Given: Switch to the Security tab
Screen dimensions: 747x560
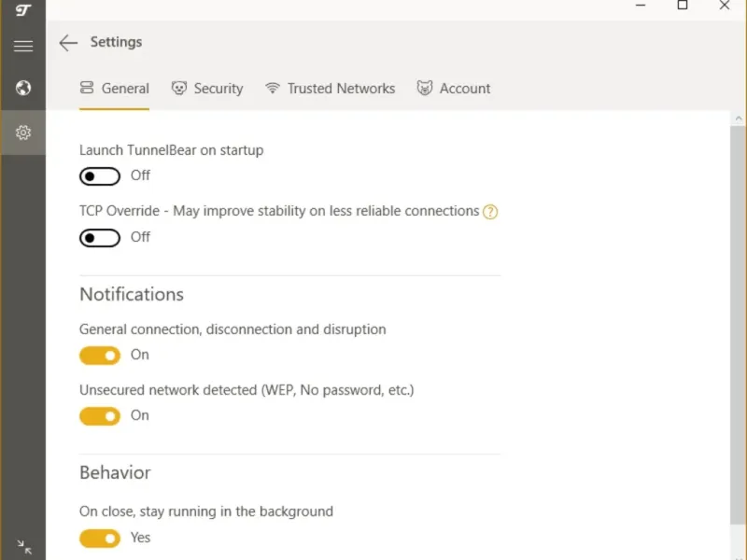Looking at the screenshot, I should 207,89.
